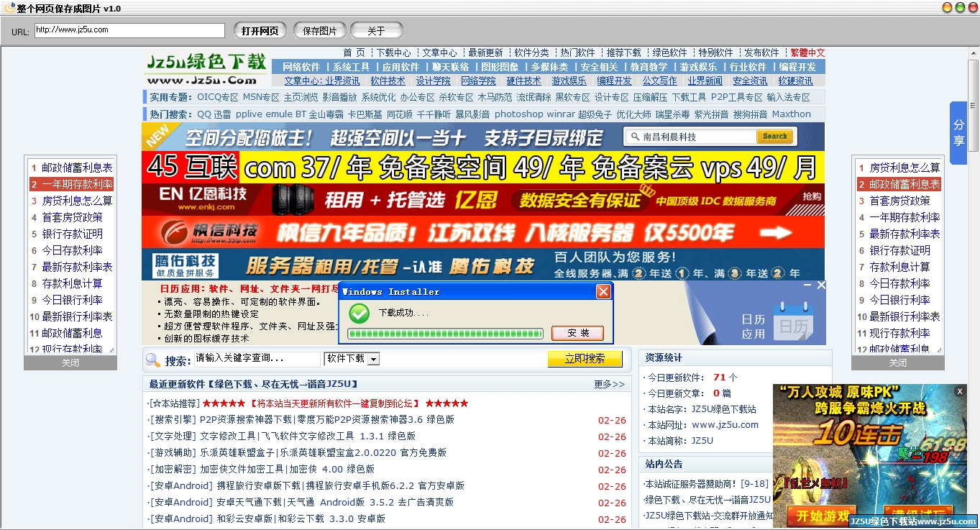Click the 立即搜索 button
The height and width of the screenshot is (530, 980).
(x=585, y=358)
